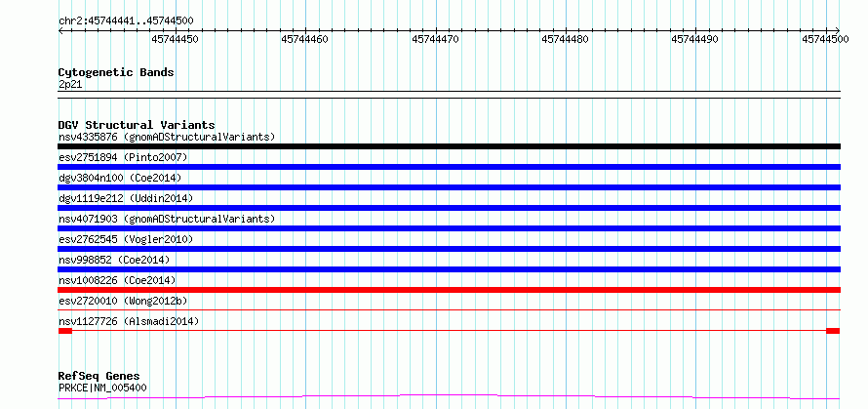Select variant label esv2751894 (Pinto2007)
The height and width of the screenshot is (409, 868).
pyautogui.click(x=123, y=157)
